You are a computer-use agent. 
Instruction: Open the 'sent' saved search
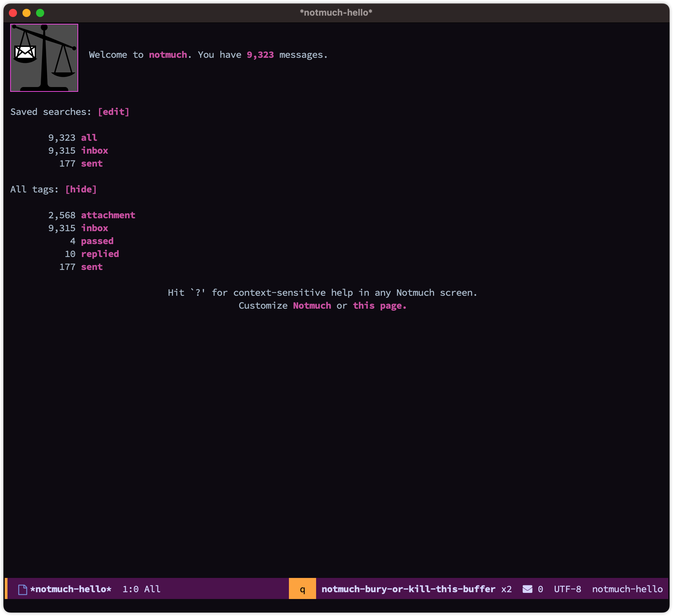pos(92,164)
